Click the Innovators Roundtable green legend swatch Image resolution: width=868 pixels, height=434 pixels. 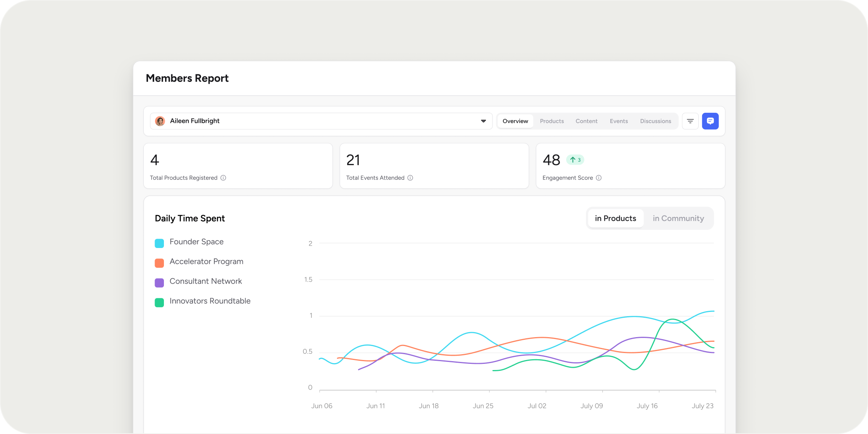coord(159,303)
